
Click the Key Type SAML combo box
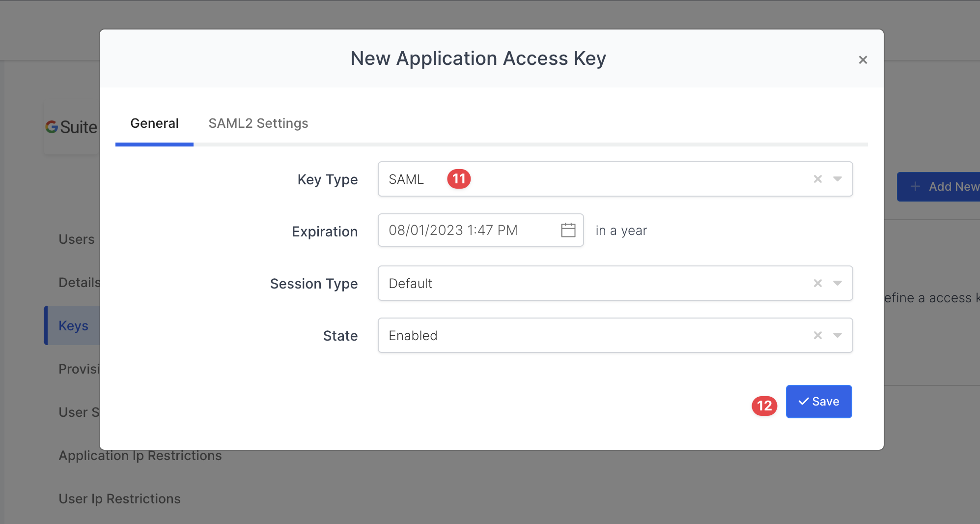coord(589,179)
